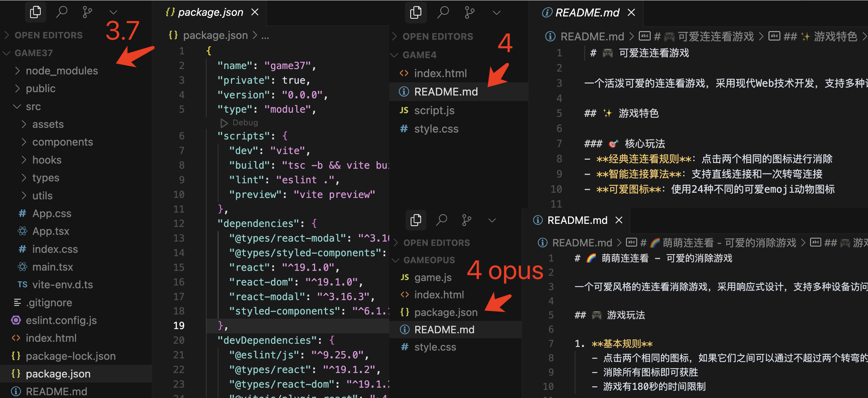Screen dimensions: 868x398
Task: Open Source Control in GAMEOPUS window
Action: click(x=467, y=220)
